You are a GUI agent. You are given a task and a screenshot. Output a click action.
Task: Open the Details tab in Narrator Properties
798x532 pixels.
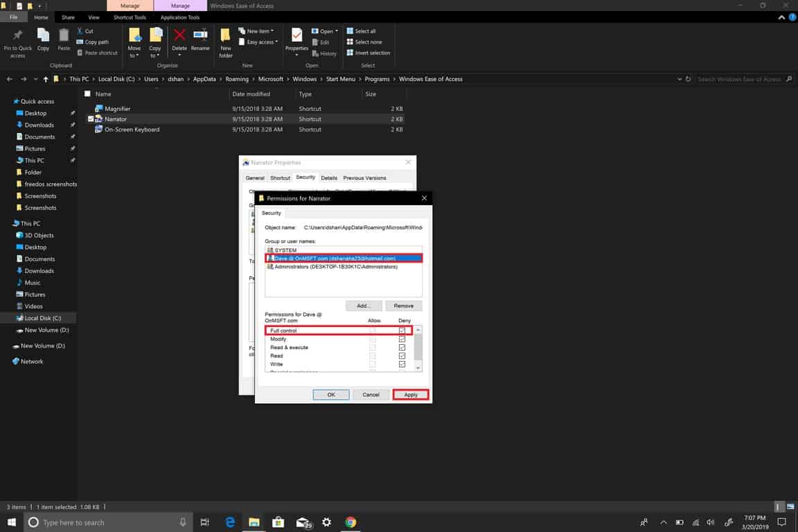[329, 178]
